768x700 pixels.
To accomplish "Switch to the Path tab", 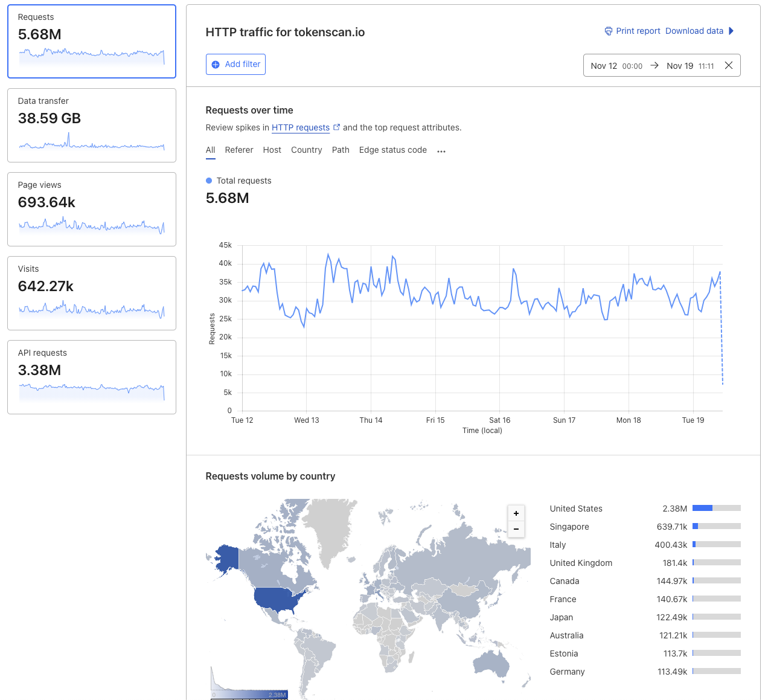I will point(341,150).
